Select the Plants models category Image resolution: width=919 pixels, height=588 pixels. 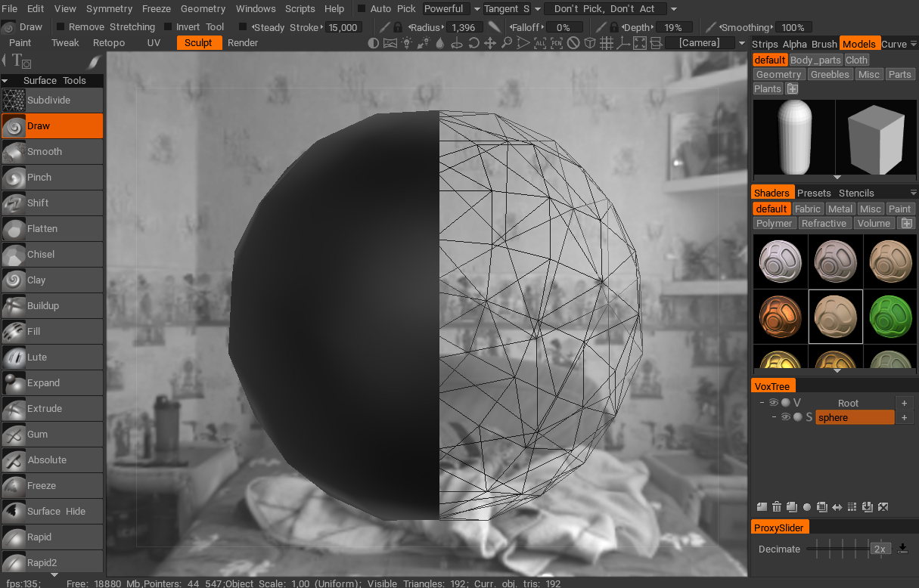768,88
